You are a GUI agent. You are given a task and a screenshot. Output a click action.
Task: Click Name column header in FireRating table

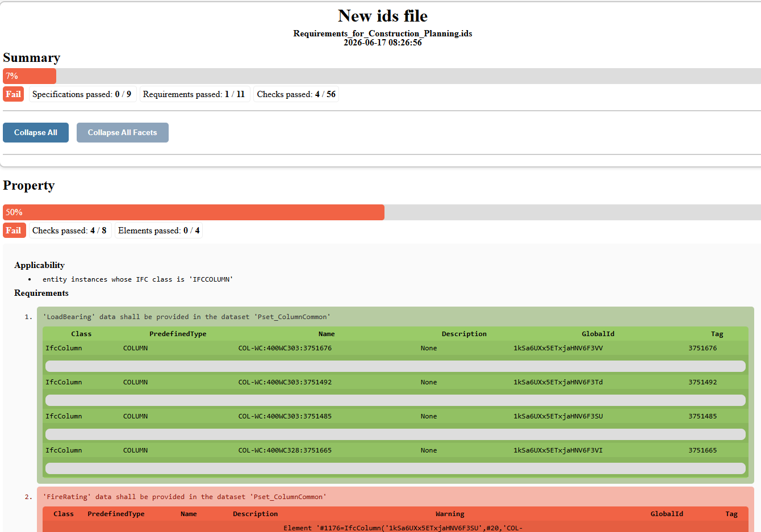coord(189,514)
